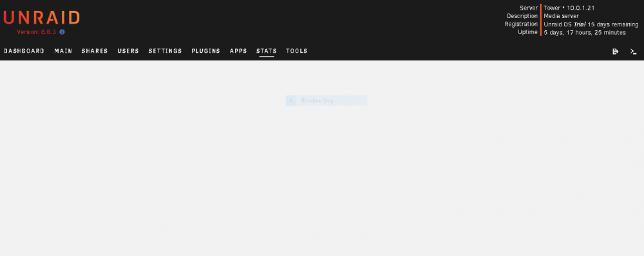Click the Media server description text
This screenshot has width=644, height=256.
tap(561, 16)
